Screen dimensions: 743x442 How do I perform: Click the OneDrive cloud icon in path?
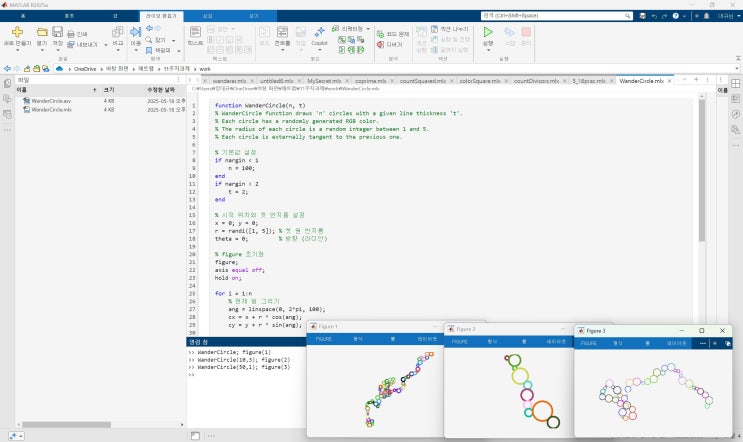tap(59, 69)
